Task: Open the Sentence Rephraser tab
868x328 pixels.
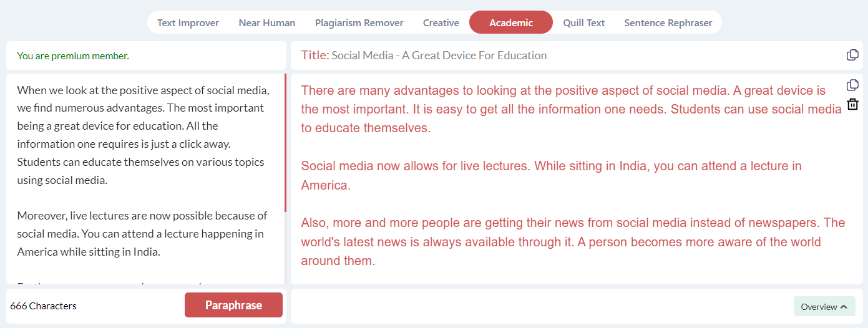Action: [668, 22]
